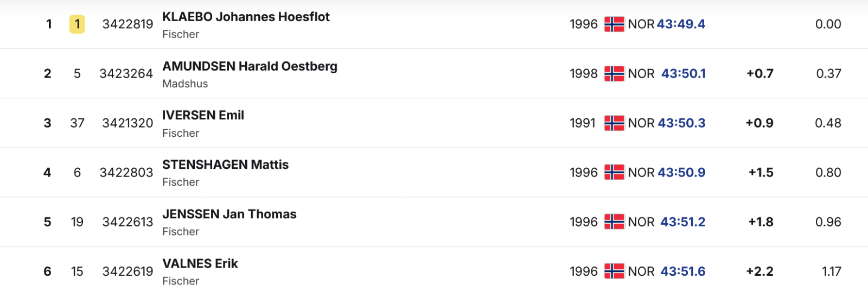The height and width of the screenshot is (291, 868).
Task: Click the Madshus brand label
Action: [185, 84]
